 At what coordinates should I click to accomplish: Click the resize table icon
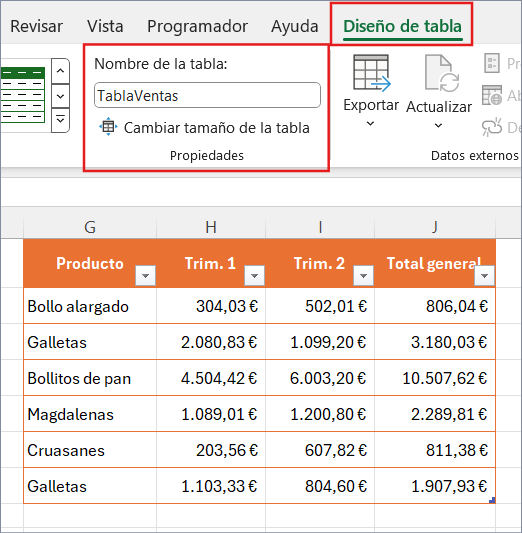(108, 127)
